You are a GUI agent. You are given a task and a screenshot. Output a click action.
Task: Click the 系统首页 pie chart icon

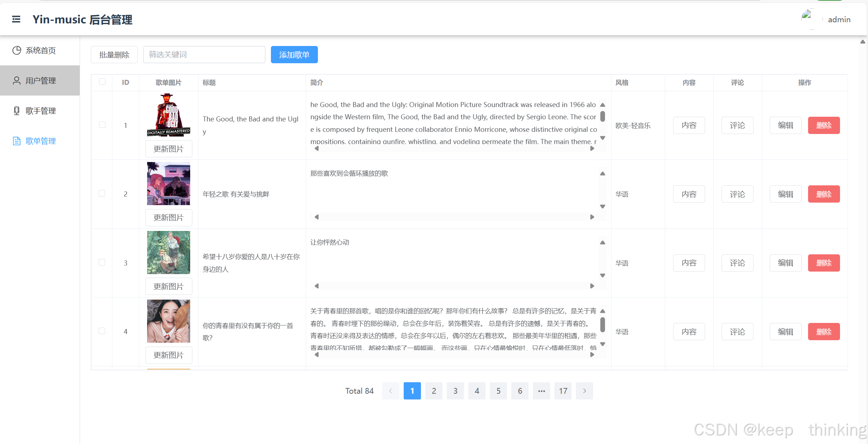17,50
